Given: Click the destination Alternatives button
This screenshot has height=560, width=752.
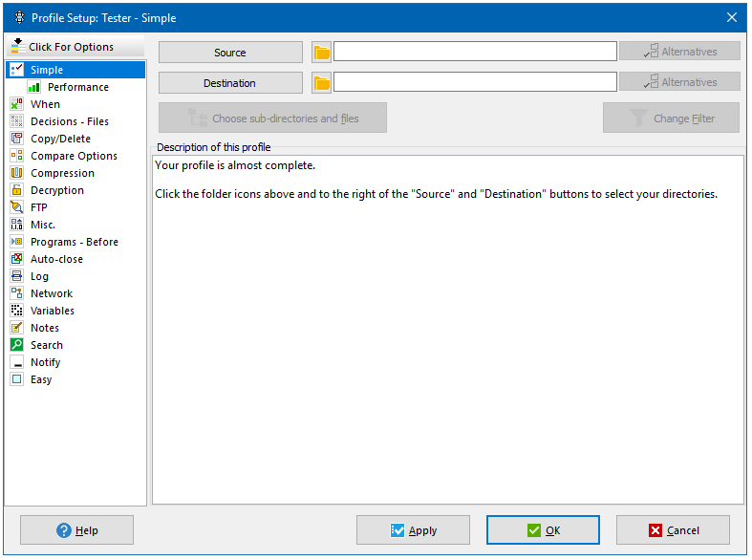Looking at the screenshot, I should [679, 81].
